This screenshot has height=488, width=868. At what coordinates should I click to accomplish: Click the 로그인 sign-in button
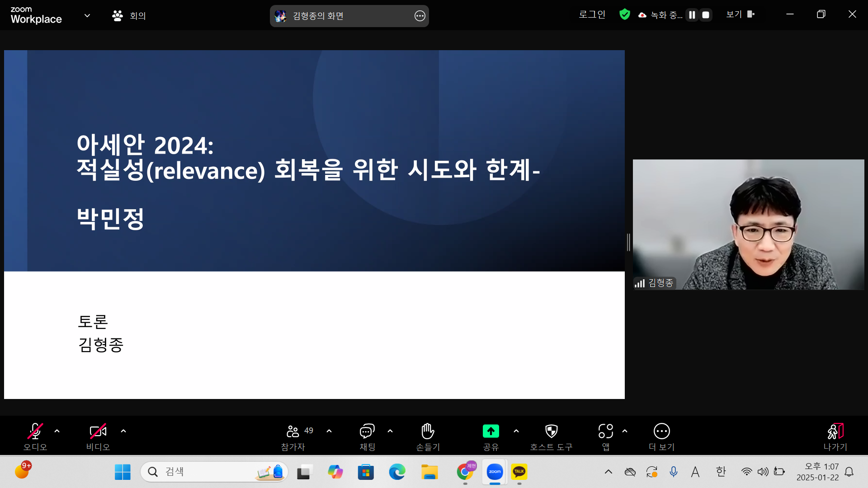(x=592, y=14)
